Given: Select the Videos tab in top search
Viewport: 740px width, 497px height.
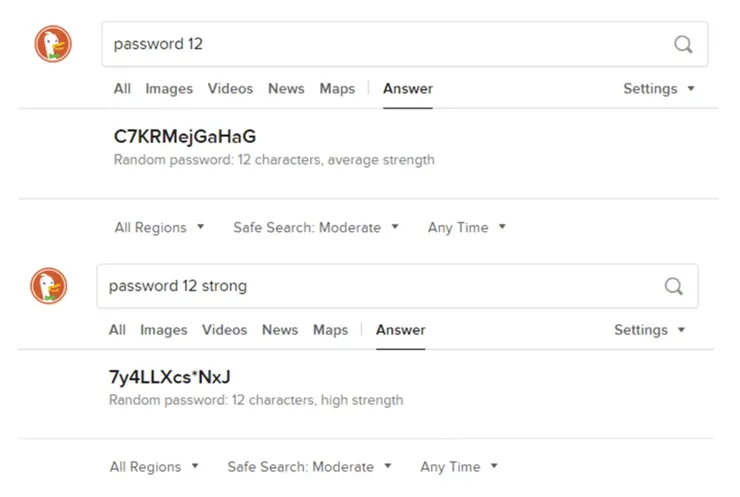Looking at the screenshot, I should pos(230,89).
